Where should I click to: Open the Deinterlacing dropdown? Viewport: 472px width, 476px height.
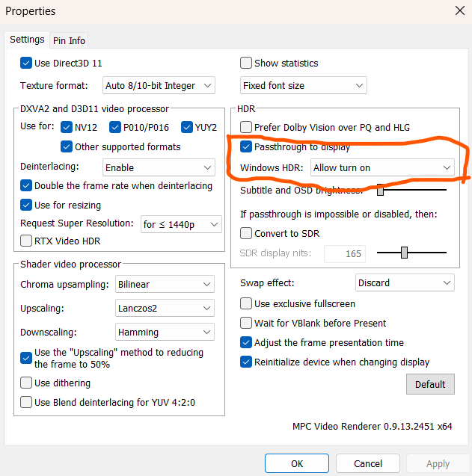coord(159,167)
